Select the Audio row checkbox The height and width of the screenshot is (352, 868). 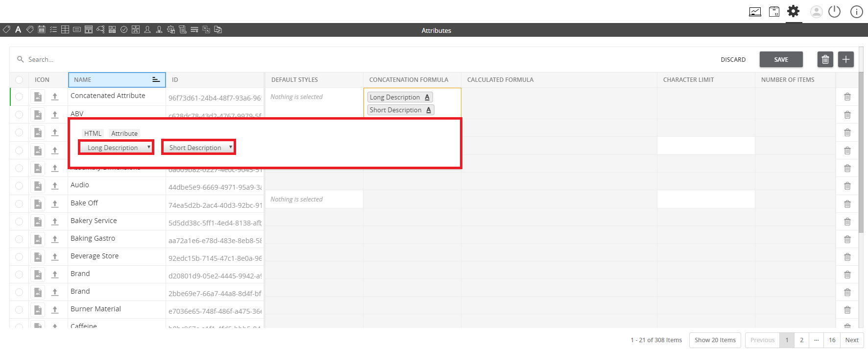(19, 186)
